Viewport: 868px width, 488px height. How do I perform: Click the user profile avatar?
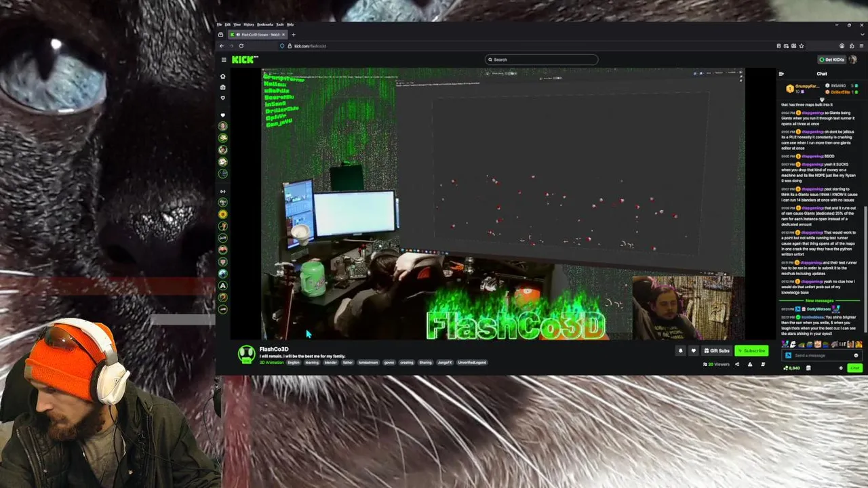point(853,60)
